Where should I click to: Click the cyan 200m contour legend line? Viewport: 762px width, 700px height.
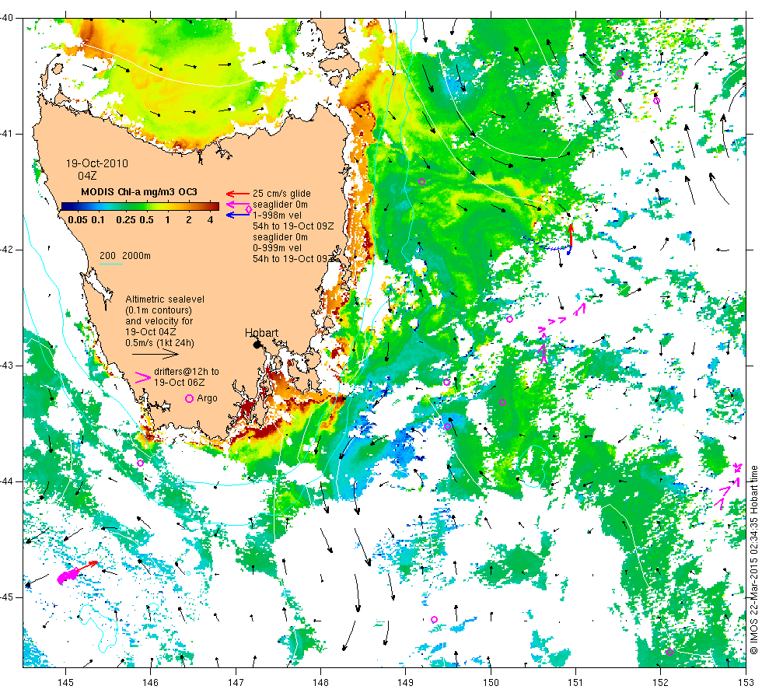[x=110, y=264]
